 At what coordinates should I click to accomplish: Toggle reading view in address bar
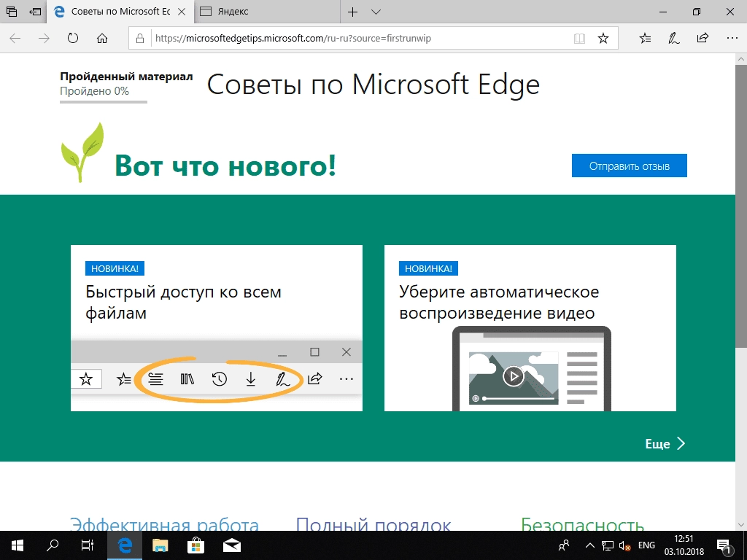(579, 38)
